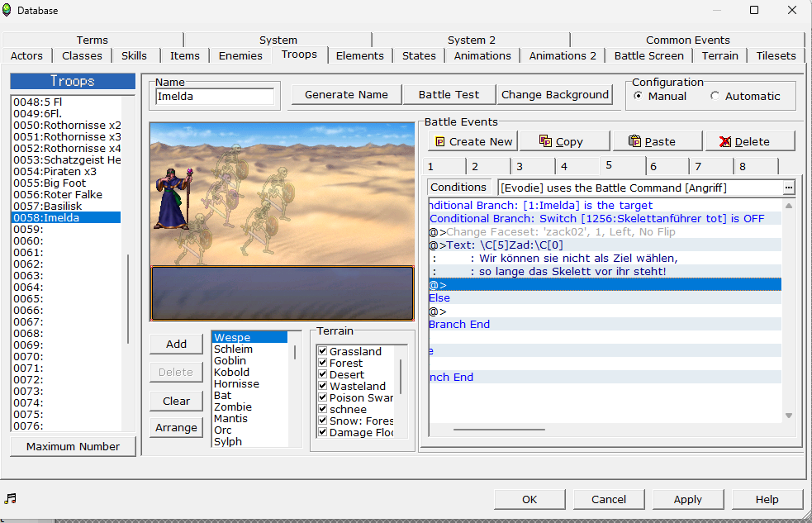This screenshot has height=523, width=812.
Task: Open conditions editor via ellipsis button
Action: [788, 188]
